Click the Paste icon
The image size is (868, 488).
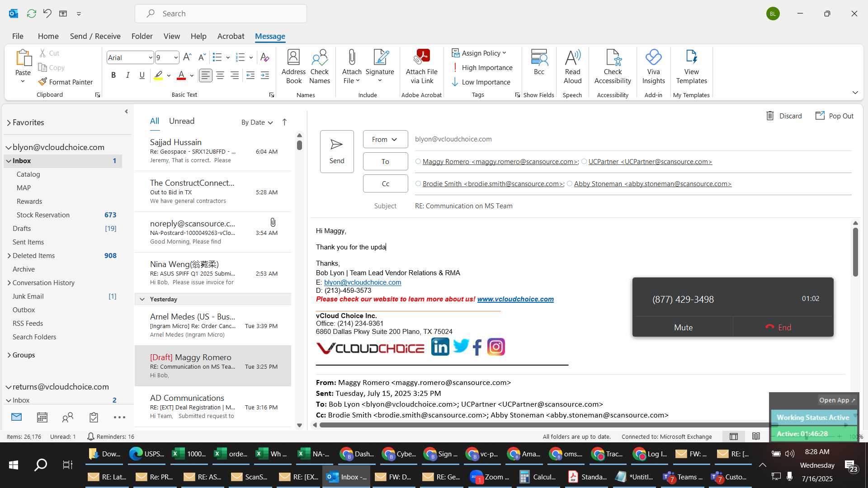pyautogui.click(x=23, y=59)
